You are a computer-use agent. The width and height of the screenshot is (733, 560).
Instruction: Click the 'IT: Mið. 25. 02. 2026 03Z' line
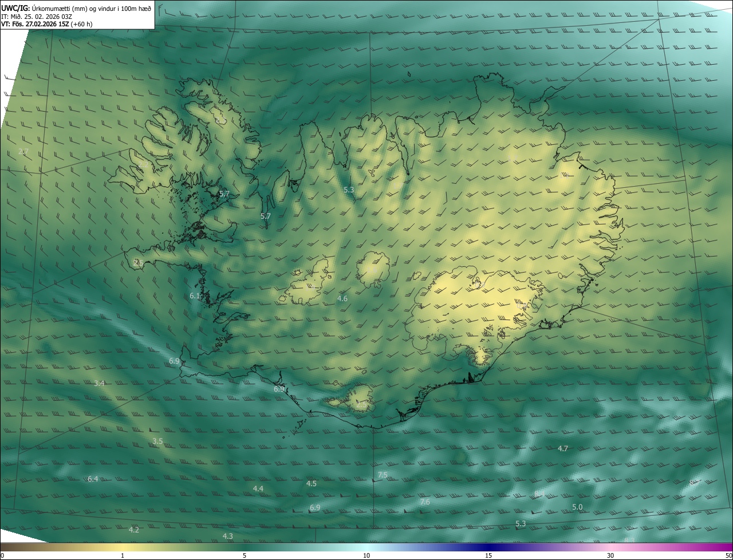tap(37, 17)
